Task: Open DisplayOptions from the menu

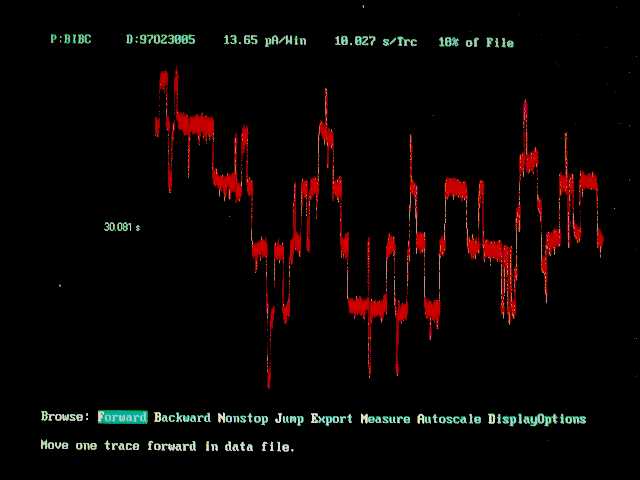Action: [537, 418]
